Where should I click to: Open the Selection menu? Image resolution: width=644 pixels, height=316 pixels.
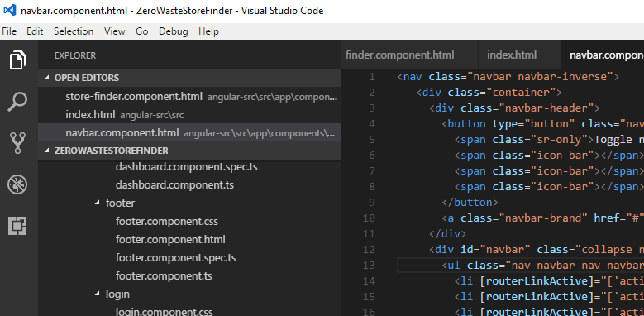[74, 31]
